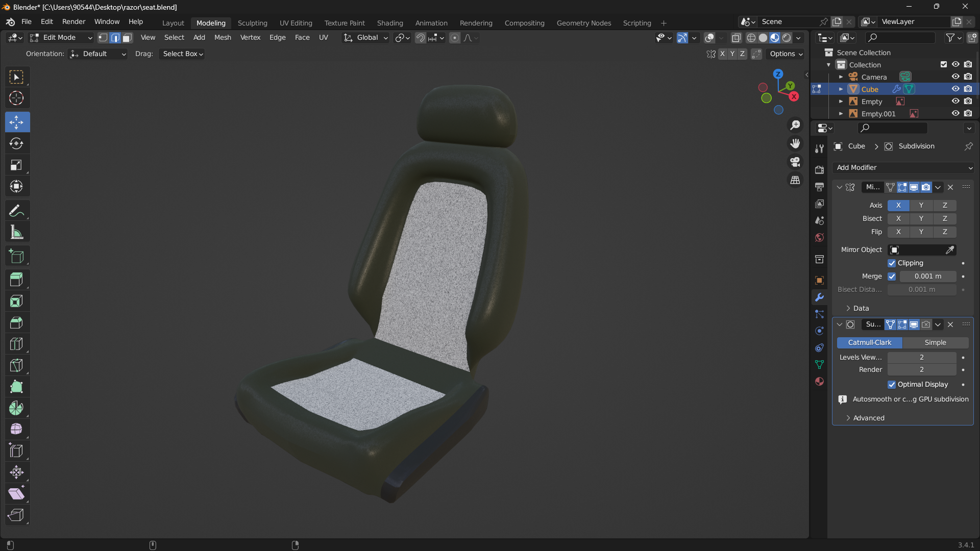Switch to the Shading workspace tab

(x=389, y=23)
